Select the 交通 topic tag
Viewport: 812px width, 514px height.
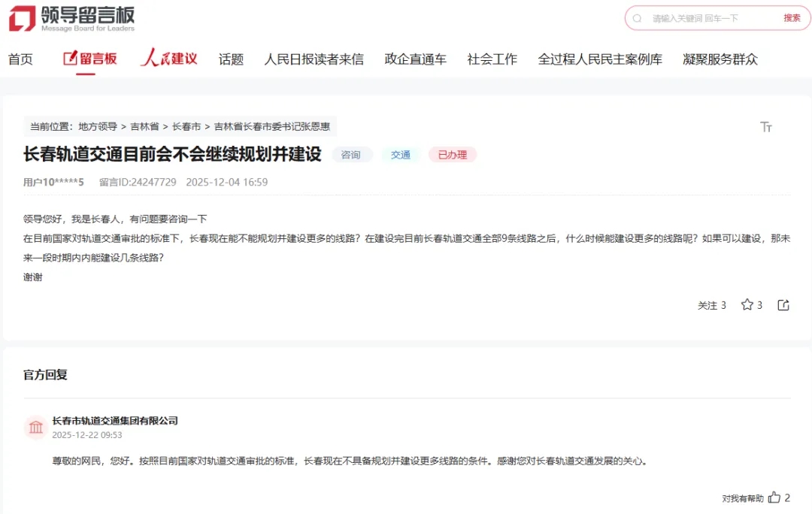coord(401,155)
